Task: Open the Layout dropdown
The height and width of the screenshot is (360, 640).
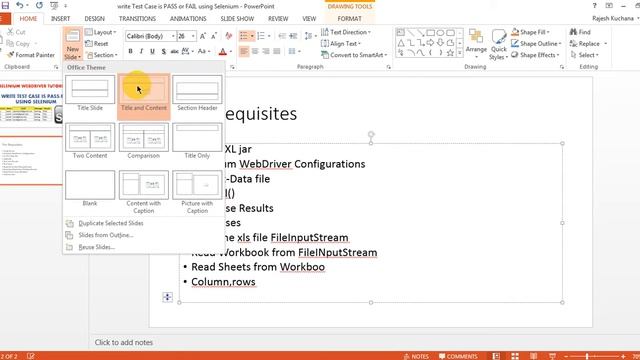Action: point(101,32)
